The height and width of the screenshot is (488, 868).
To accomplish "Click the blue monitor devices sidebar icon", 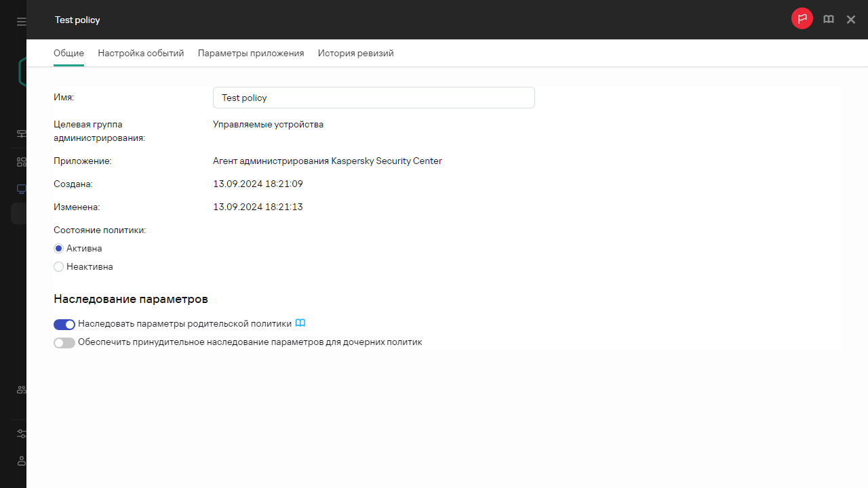I will point(21,189).
